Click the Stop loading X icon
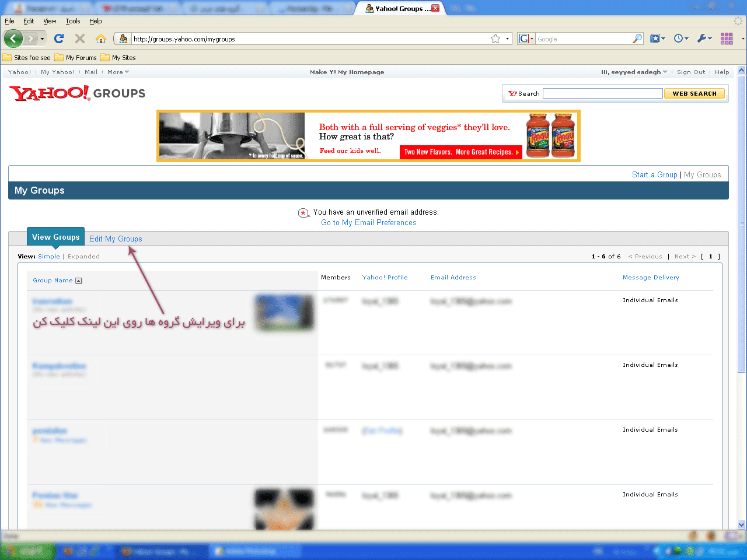This screenshot has height=560, width=747. point(80,38)
